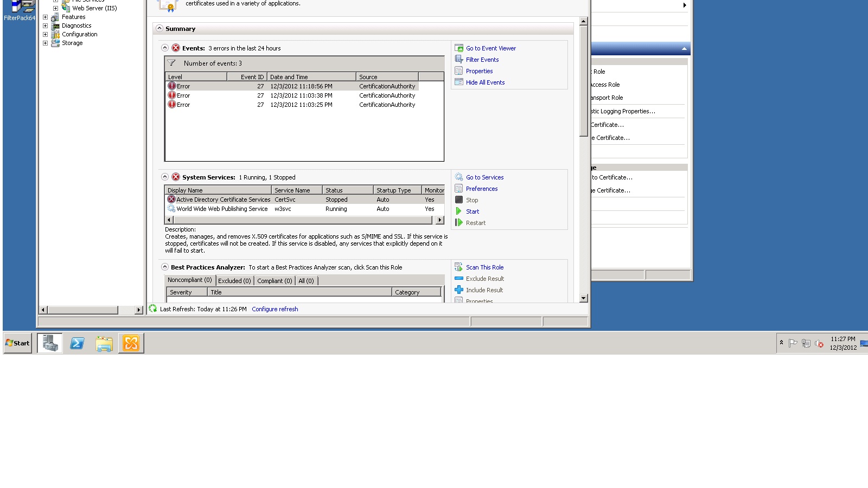The width and height of the screenshot is (868, 488).
Task: Switch to the Compliant (0) tab
Action: 275,281
